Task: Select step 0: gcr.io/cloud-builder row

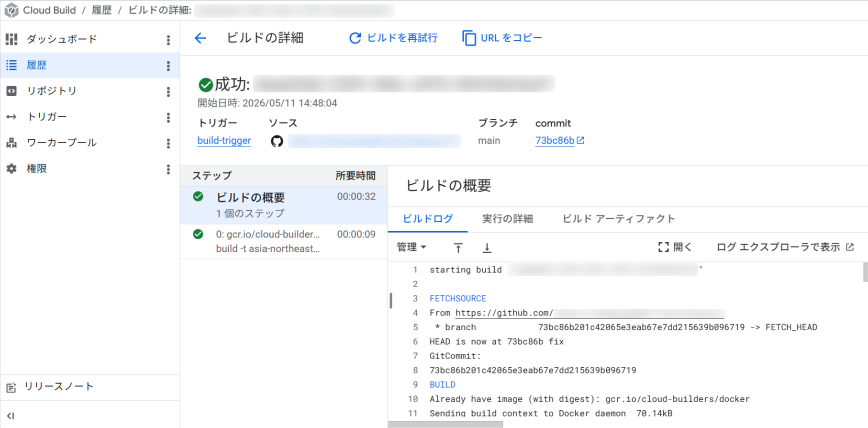Action: pyautogui.click(x=284, y=242)
